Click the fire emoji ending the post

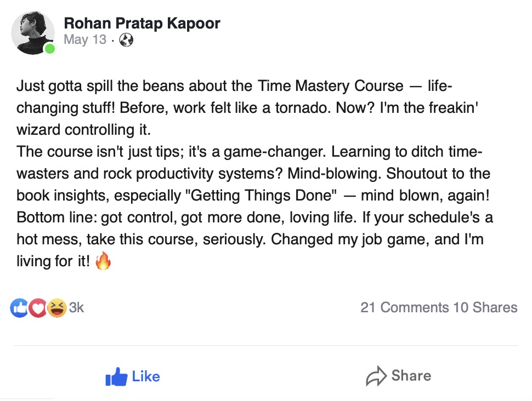103,262
